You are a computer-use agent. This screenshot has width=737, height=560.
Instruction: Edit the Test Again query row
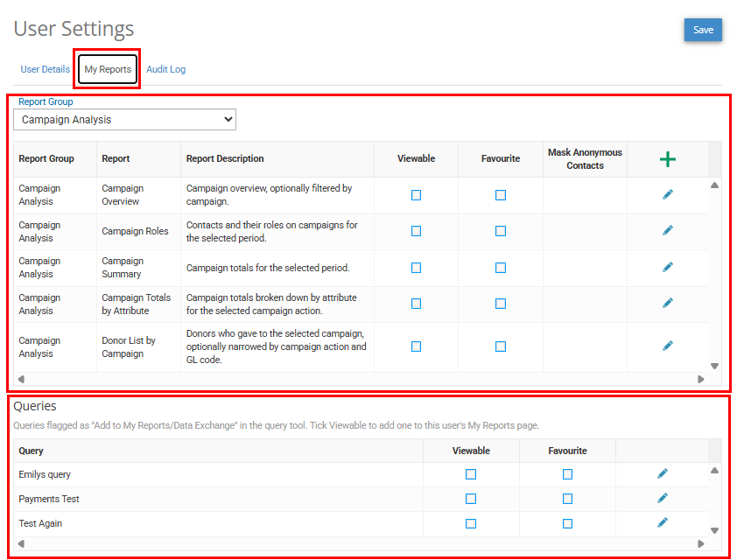(x=663, y=522)
